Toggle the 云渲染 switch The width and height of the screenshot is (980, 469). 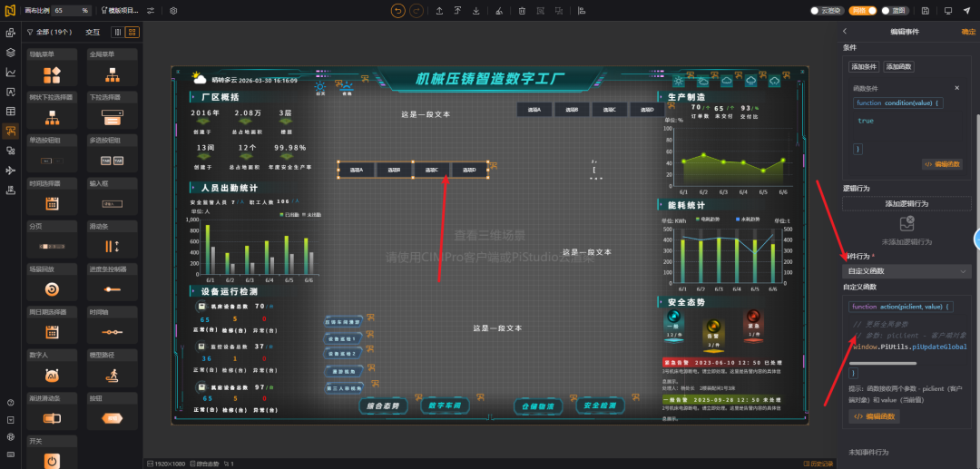825,11
